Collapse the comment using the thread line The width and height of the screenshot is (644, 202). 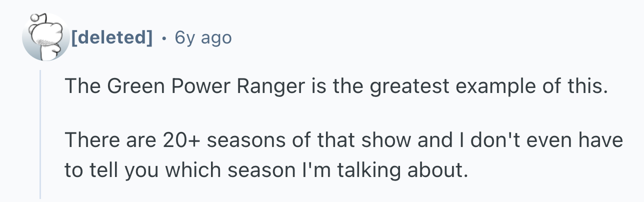[40, 135]
